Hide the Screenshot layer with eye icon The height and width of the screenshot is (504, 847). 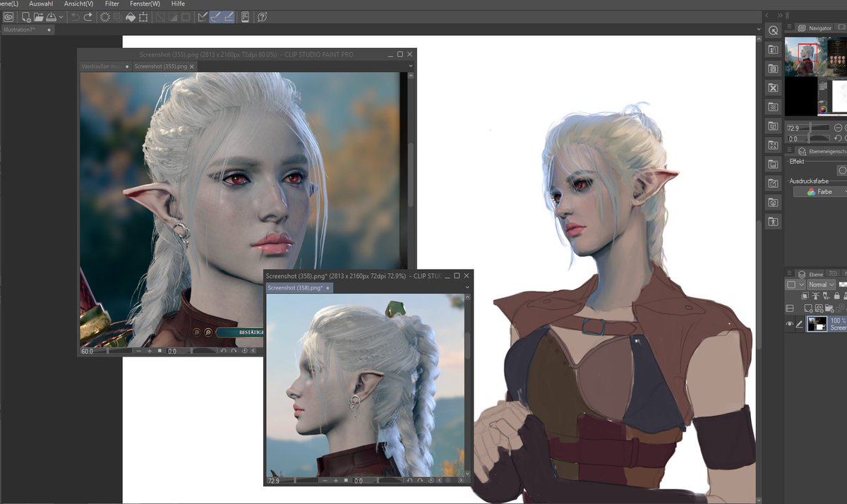point(790,324)
